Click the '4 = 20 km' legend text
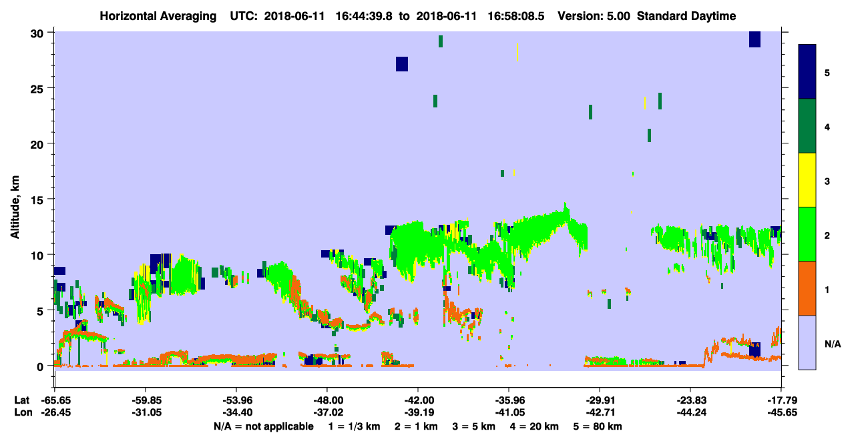 click(535, 426)
